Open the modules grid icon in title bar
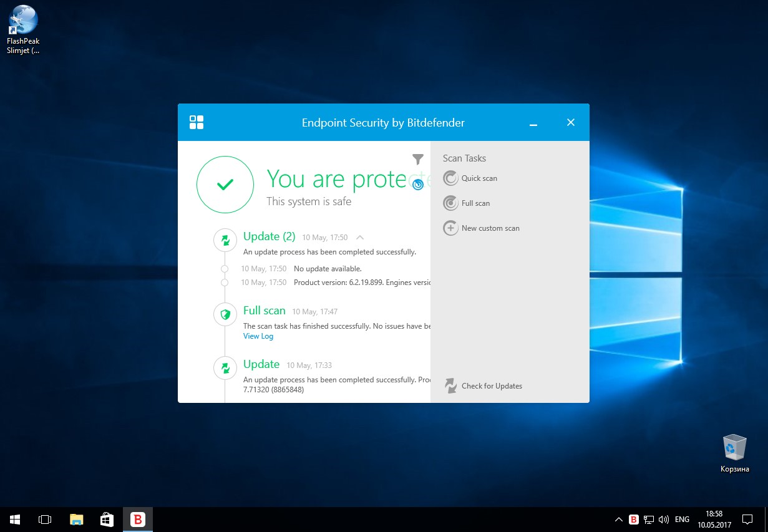Screen dimensions: 768x532 point(197,122)
